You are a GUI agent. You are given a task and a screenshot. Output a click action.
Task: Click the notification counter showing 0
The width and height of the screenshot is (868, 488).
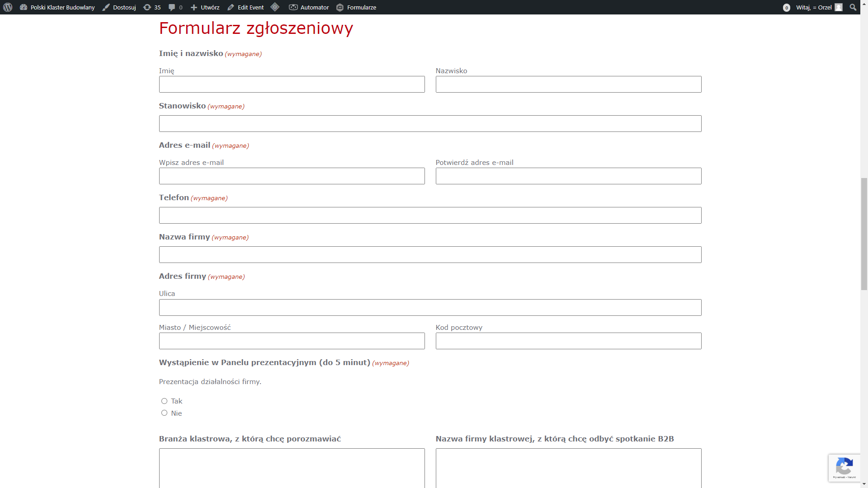click(787, 8)
